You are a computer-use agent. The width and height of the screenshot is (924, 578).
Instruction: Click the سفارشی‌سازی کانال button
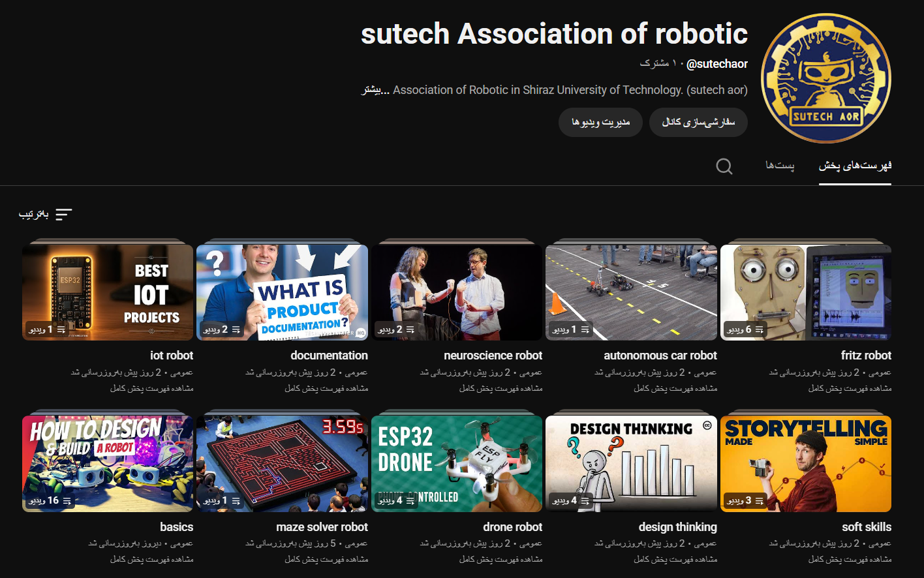pyautogui.click(x=698, y=122)
